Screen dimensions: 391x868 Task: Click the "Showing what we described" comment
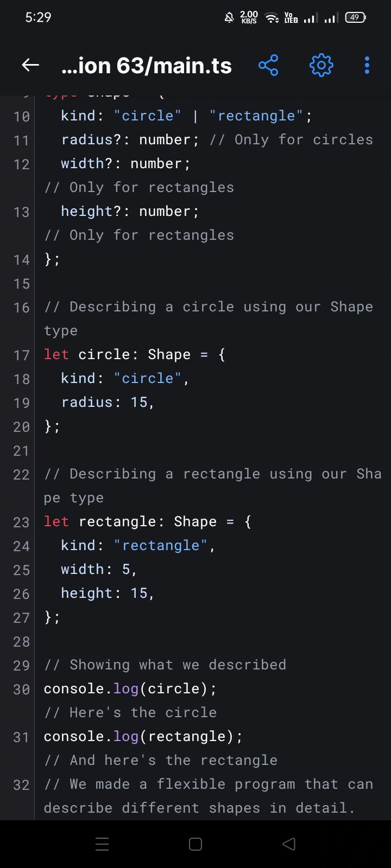point(165,665)
